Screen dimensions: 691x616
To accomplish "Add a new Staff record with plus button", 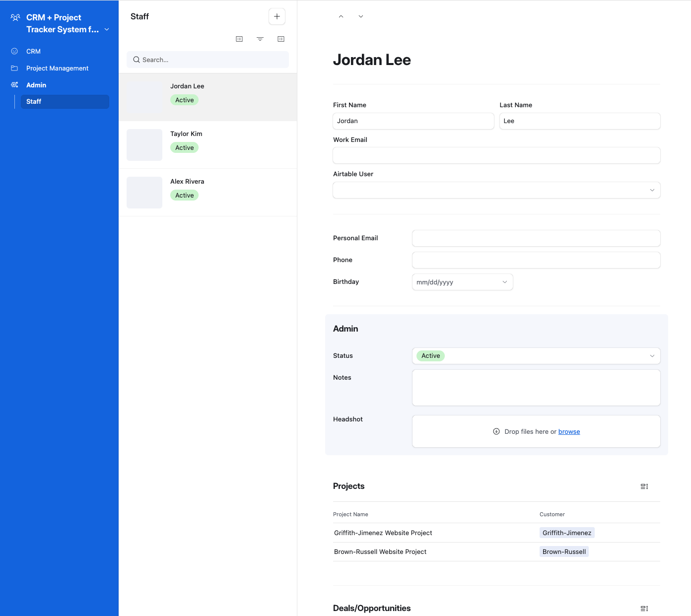I will [276, 16].
